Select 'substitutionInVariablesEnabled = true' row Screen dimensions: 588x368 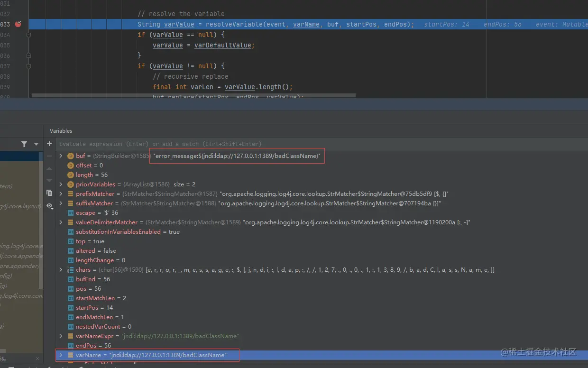[x=322, y=231]
